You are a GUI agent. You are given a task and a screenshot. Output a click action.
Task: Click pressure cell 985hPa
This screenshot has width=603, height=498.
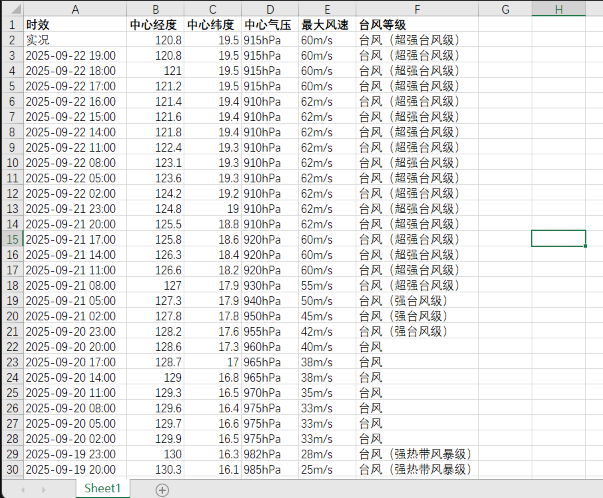coord(270,470)
